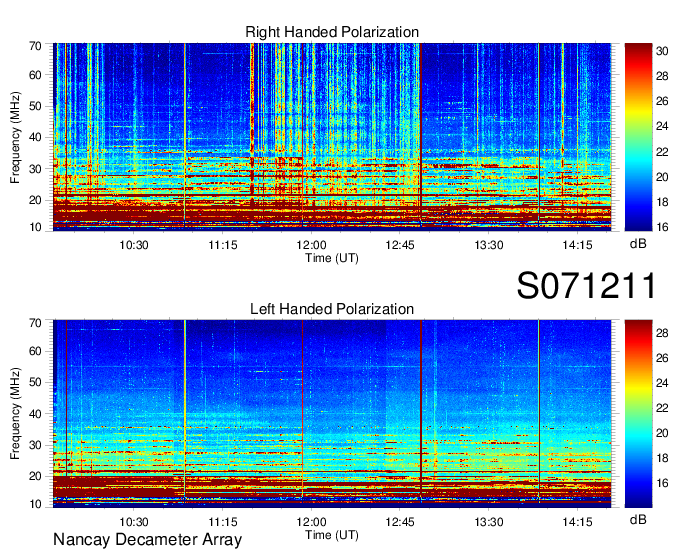This screenshot has height=552, width=680.
Task: Click the "10:30" tick label under the bottom plot
Action: (x=134, y=522)
